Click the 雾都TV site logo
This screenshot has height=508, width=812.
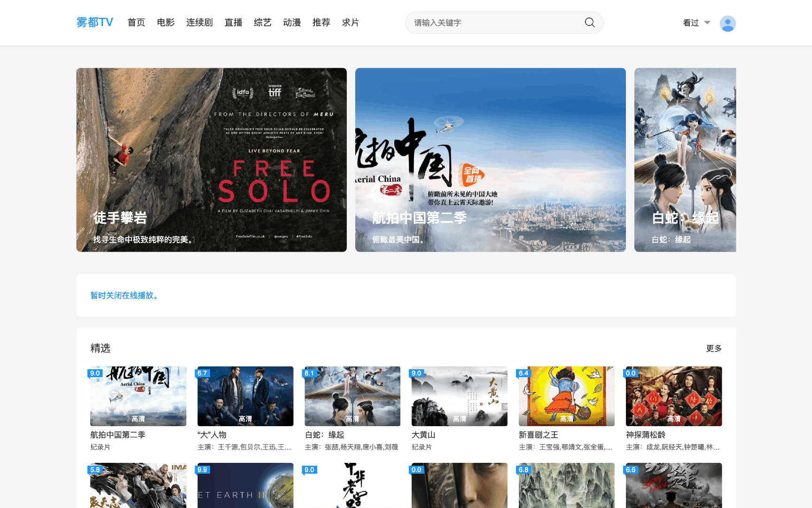coord(94,23)
